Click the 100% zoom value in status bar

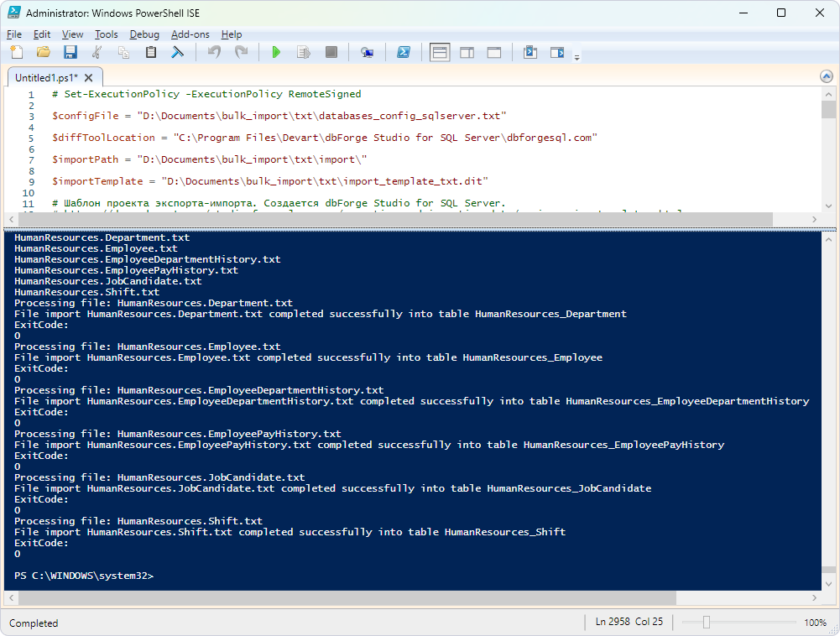pos(815,623)
